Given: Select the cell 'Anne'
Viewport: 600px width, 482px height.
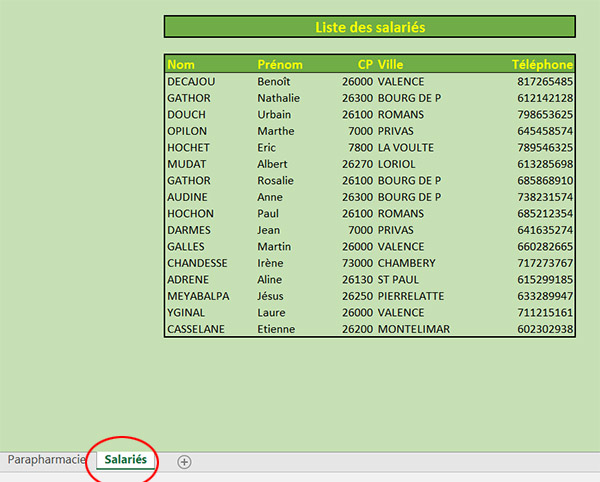Looking at the screenshot, I should (270, 197).
